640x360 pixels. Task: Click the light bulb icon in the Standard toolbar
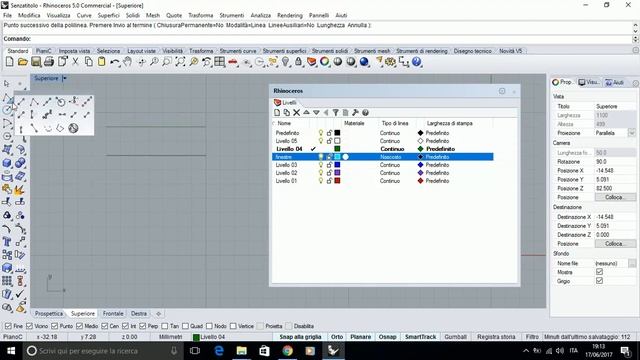click(285, 62)
